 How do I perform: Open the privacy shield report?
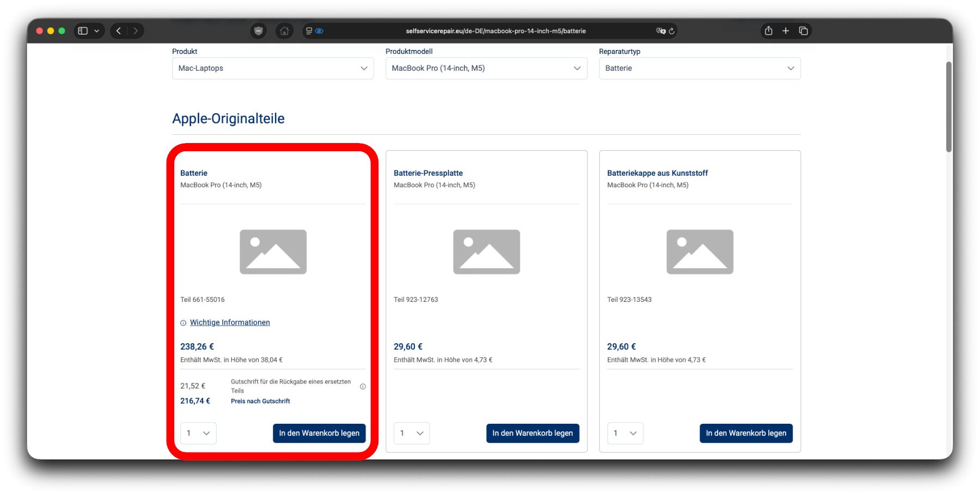click(x=259, y=31)
